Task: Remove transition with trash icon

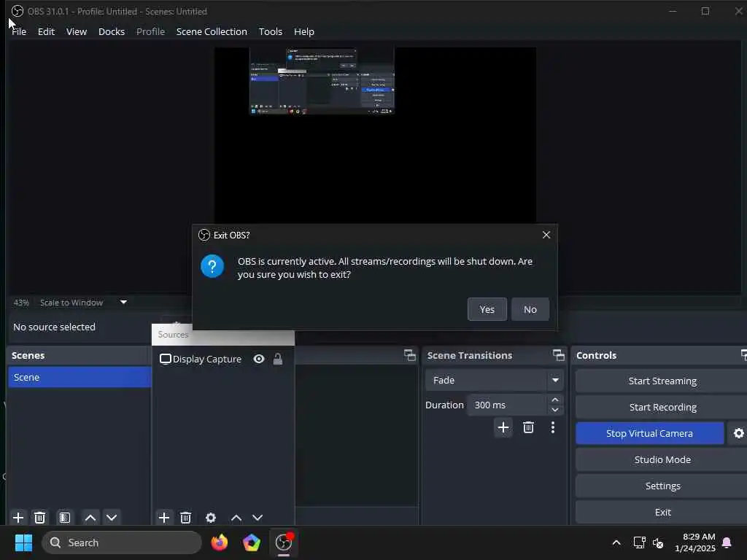Action: [528, 427]
